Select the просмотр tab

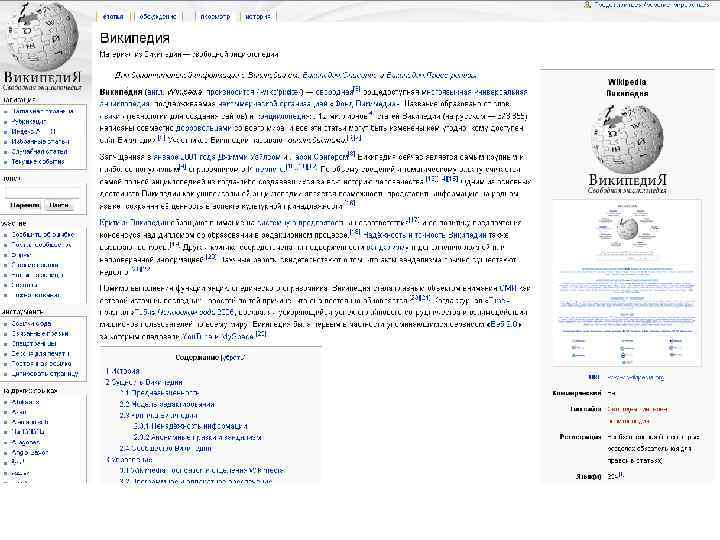point(215,17)
